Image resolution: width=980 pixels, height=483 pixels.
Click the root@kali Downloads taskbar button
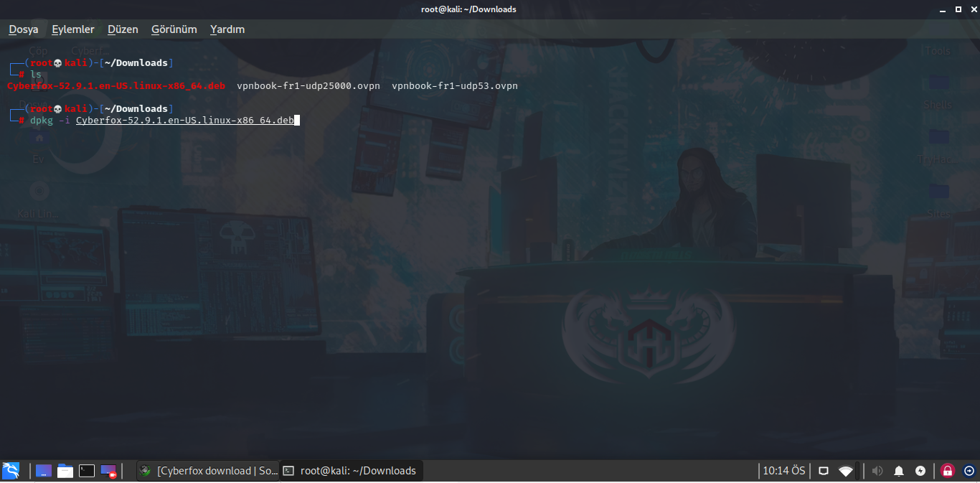350,471
